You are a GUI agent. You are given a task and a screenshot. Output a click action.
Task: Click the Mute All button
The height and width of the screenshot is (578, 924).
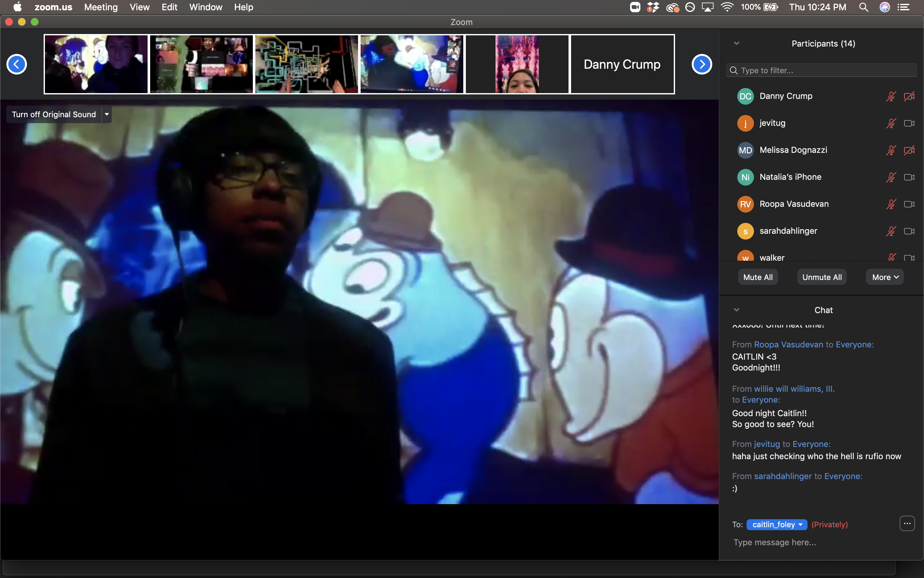coord(758,277)
